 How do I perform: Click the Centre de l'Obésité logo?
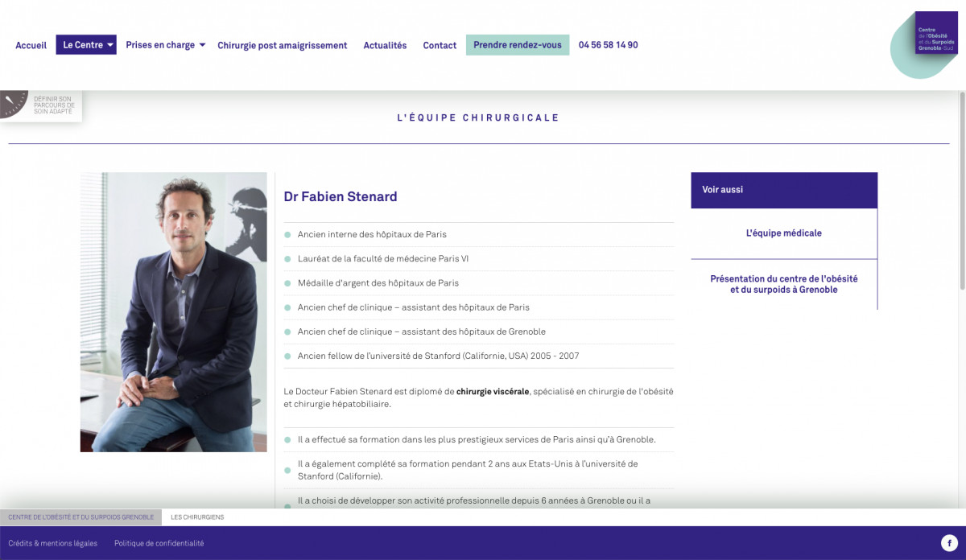924,44
